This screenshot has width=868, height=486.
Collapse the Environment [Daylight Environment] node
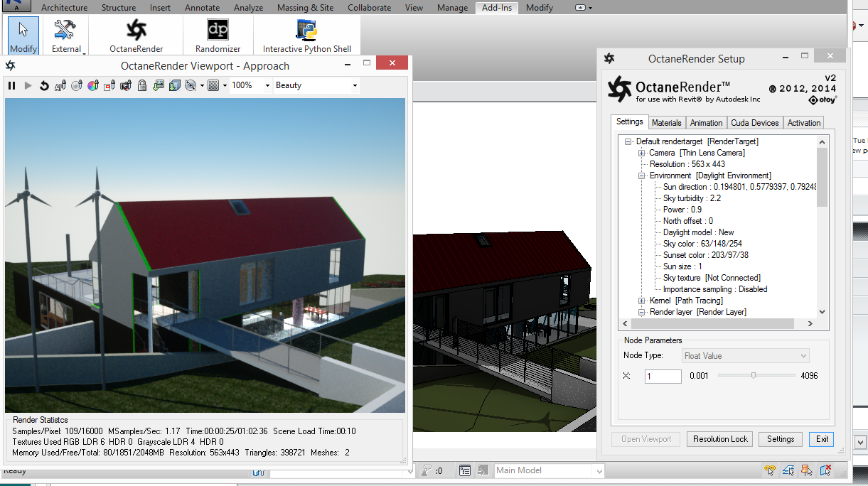click(642, 175)
